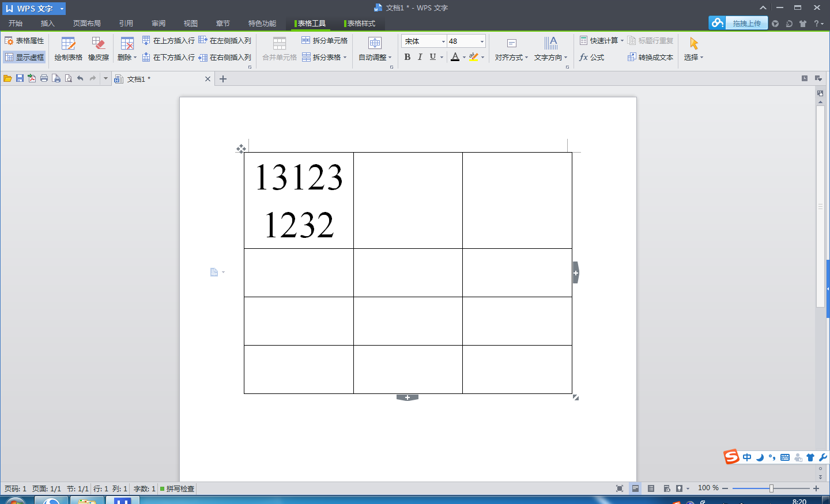Click the Sogou IME 中 language toggle

pyautogui.click(x=747, y=457)
